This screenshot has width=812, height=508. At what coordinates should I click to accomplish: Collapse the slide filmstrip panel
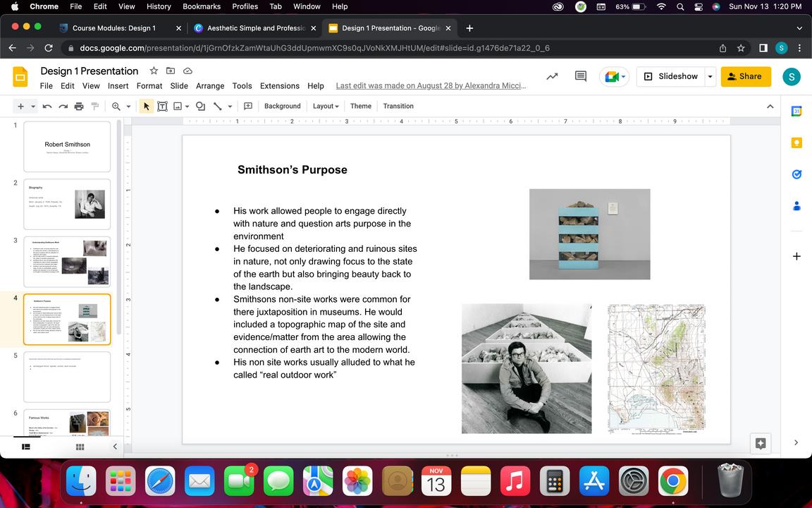tap(115, 447)
